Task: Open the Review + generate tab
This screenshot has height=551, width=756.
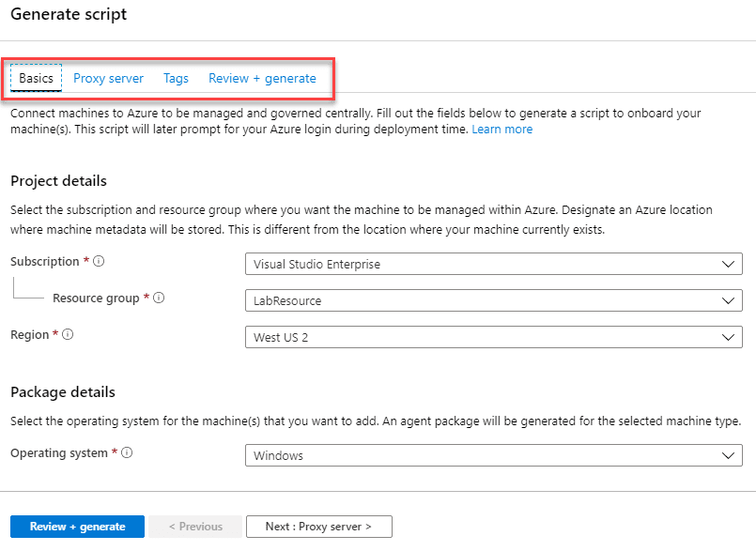Action: [x=262, y=78]
